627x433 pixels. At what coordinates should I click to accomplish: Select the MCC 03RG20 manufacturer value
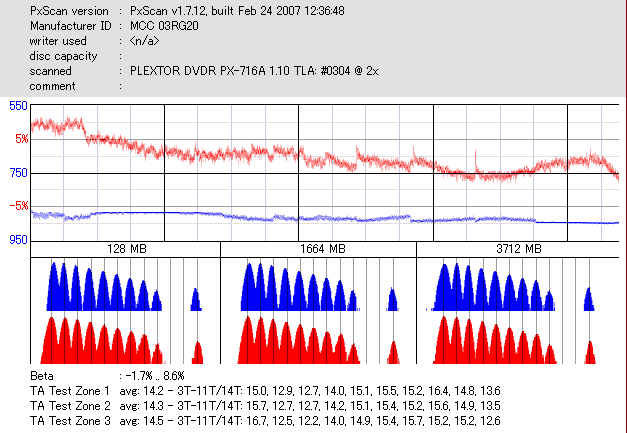(x=164, y=26)
